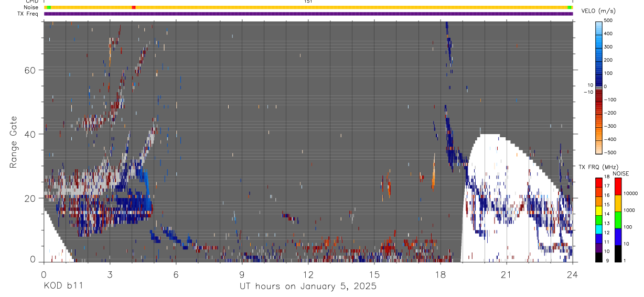Click the green segment at Noise strip start
644x297 pixels.
coord(48,7)
